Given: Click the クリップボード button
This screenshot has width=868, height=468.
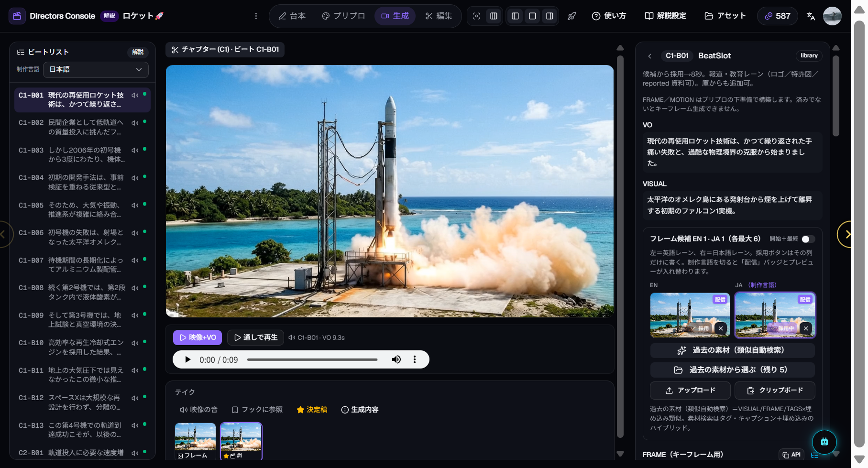Looking at the screenshot, I should click(775, 391).
